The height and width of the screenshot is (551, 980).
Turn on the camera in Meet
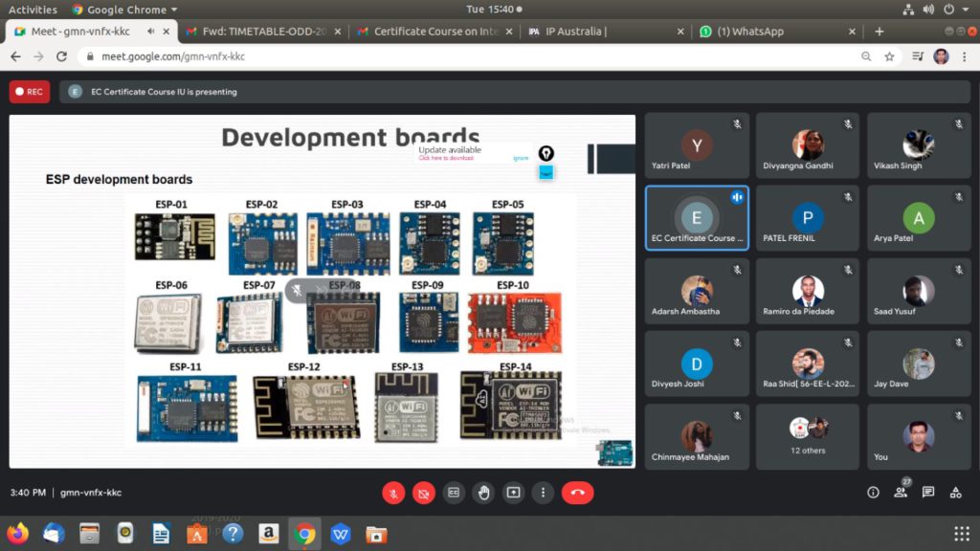(x=424, y=493)
